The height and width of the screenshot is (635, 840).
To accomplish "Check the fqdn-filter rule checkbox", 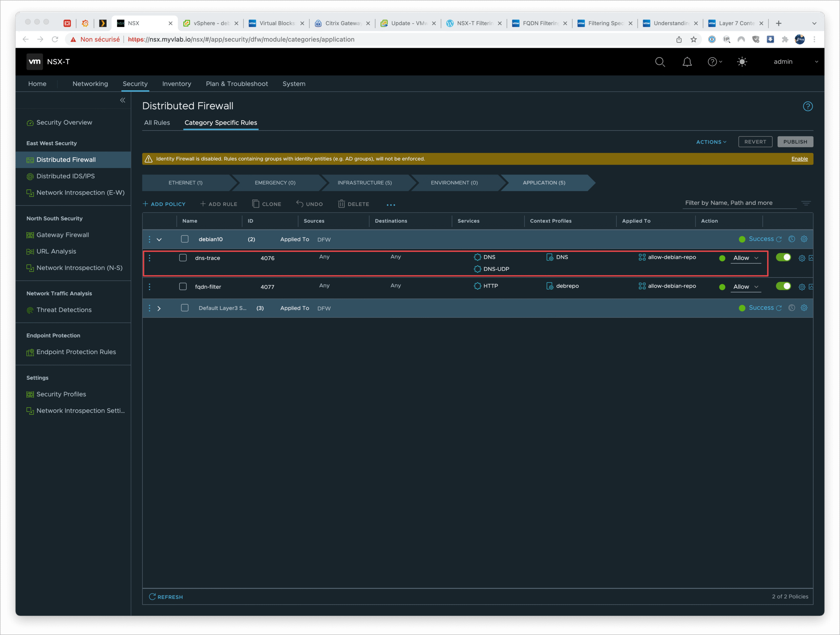I will tap(183, 287).
